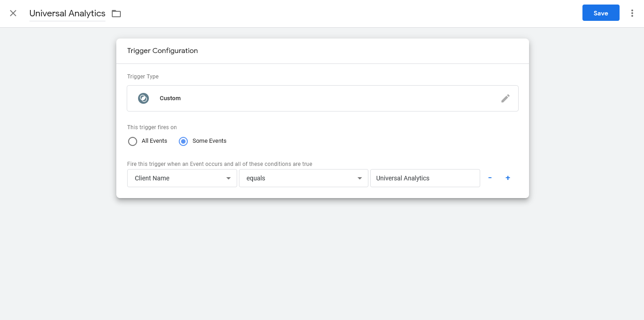Close the trigger editor with the X icon
Screen dimensions: 644x320
[x=13, y=13]
